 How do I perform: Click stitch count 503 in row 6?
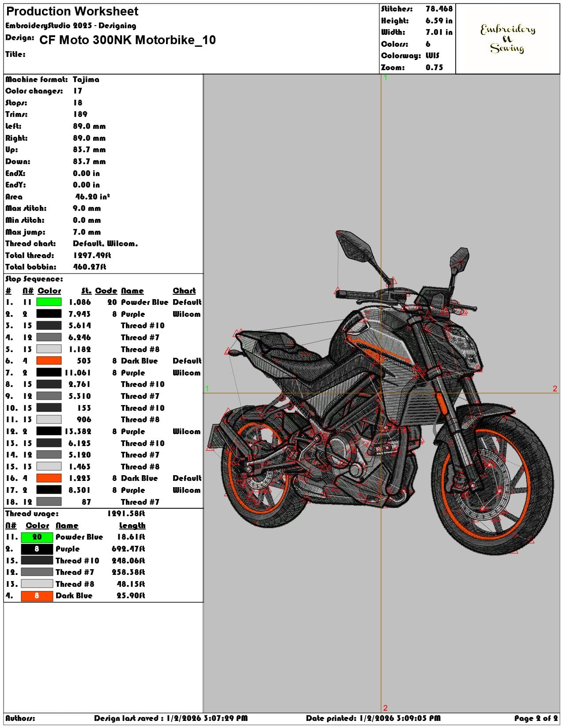[84, 361]
